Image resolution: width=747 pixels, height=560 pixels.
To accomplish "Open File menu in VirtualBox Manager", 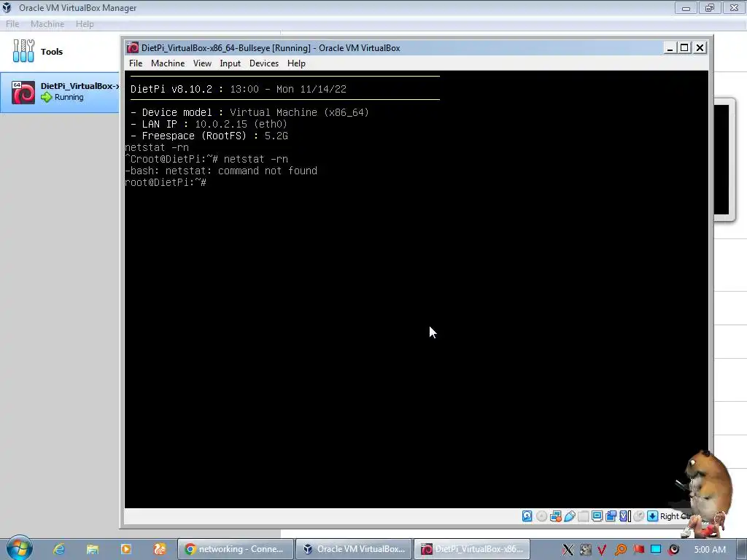I will 12,24.
